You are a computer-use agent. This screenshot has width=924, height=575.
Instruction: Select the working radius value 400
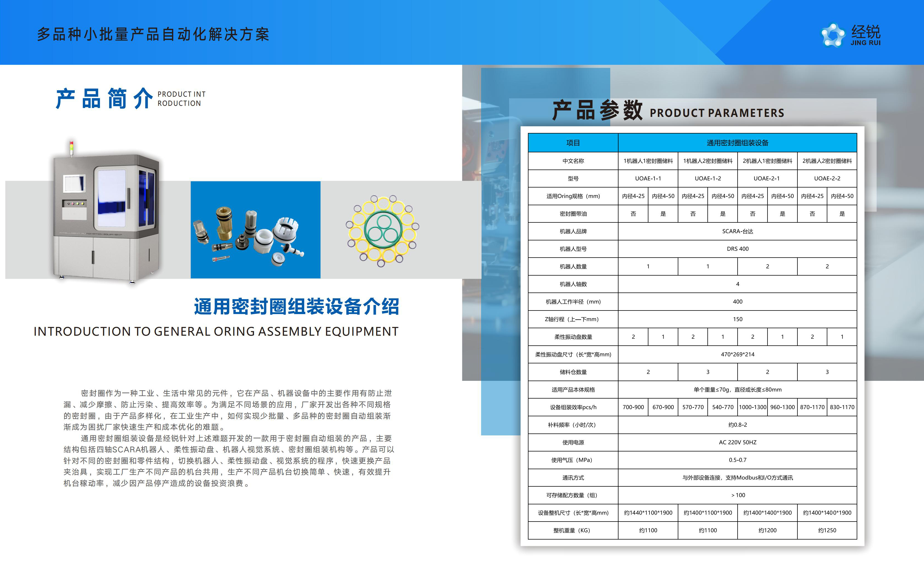[x=737, y=302]
